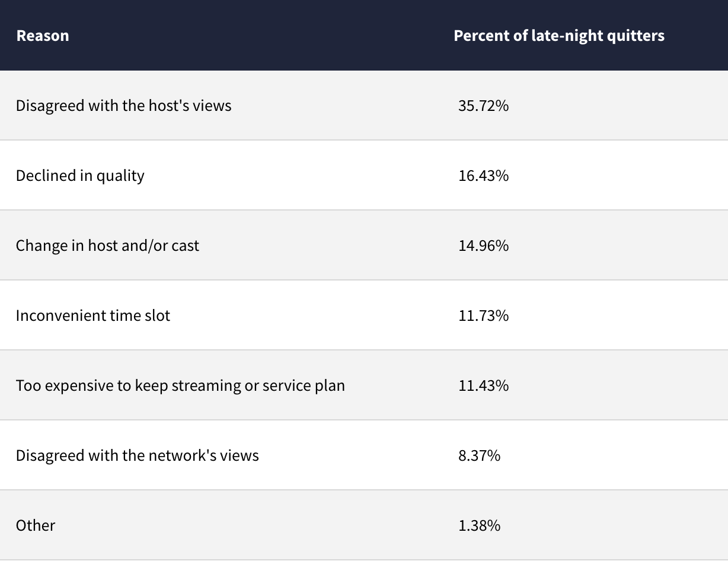Select 'Disagreed with the network's views' cell

138,455
